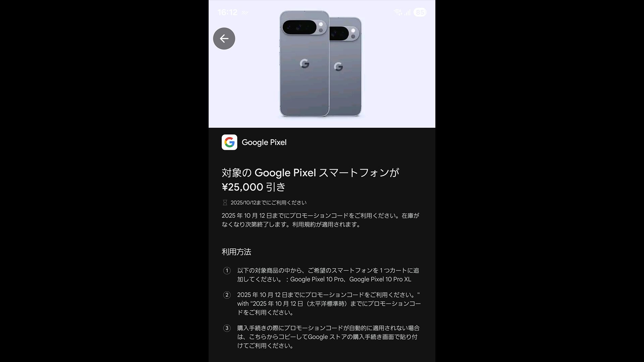Tap the 利用規約が適用されます terms text
The height and width of the screenshot is (362, 644).
[x=326, y=225]
